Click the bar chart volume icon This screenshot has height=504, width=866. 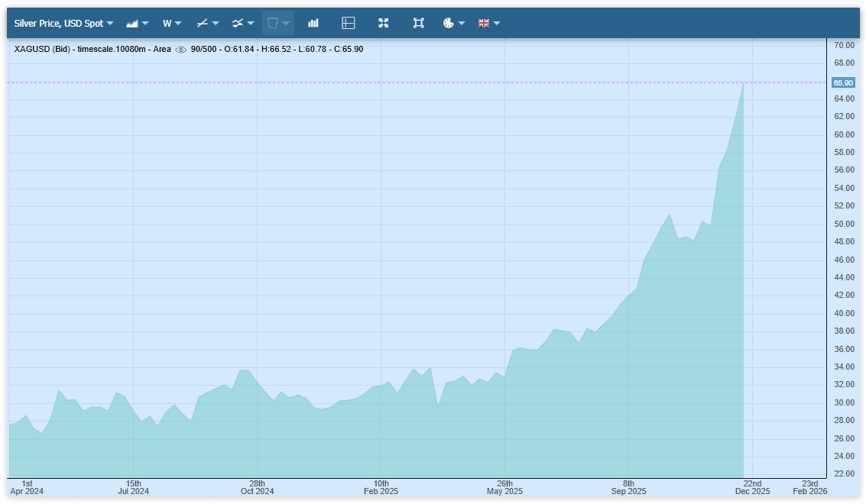click(313, 24)
